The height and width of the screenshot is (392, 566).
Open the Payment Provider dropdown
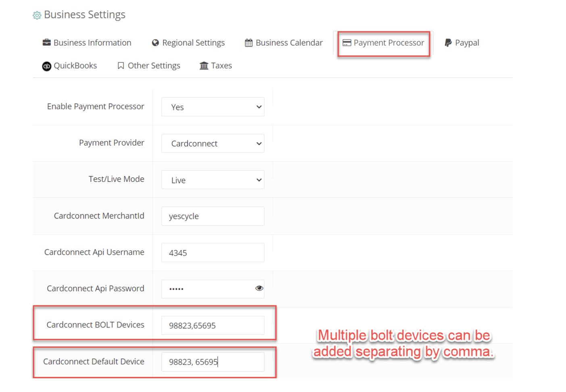coord(213,144)
